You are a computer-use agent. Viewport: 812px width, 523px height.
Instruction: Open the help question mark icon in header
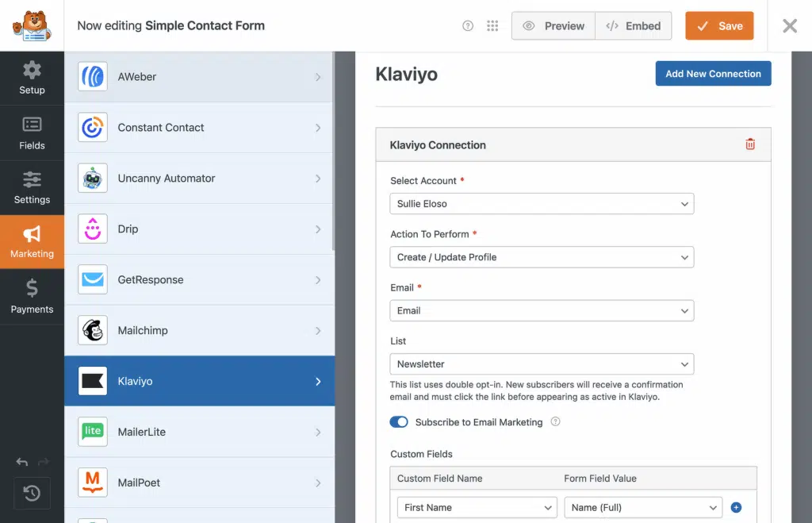(468, 26)
